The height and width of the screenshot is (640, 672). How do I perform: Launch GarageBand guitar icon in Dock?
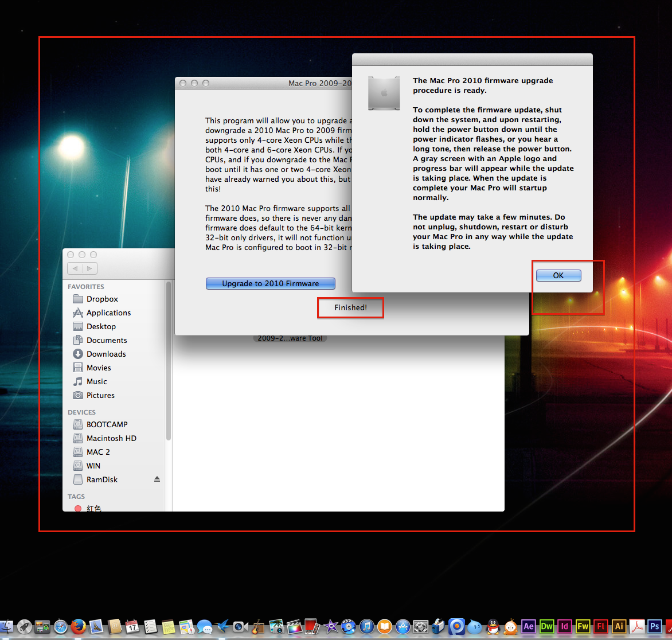point(259,627)
